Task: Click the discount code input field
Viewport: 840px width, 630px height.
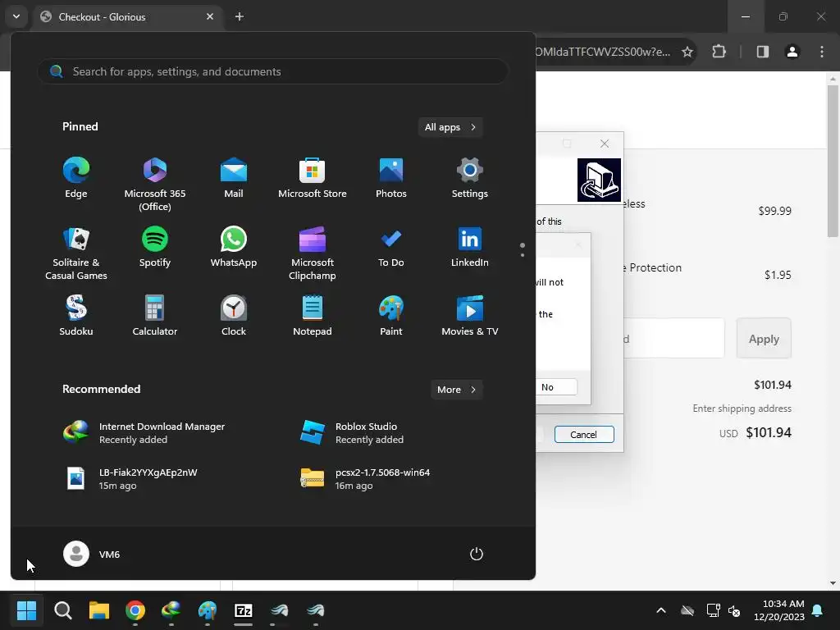Action: click(673, 338)
